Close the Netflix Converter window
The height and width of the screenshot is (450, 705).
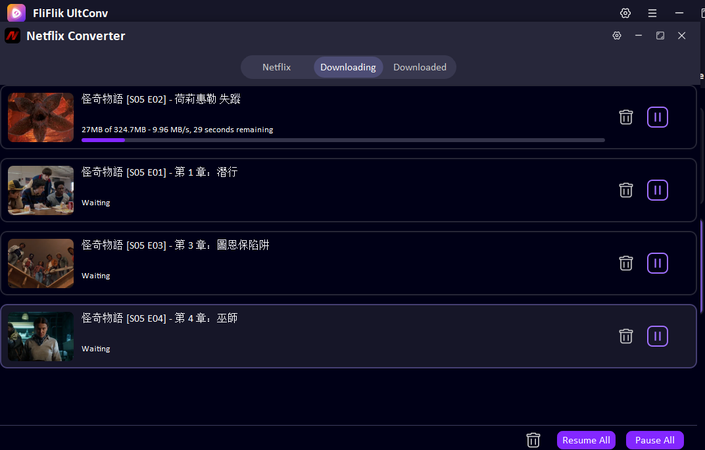(682, 36)
